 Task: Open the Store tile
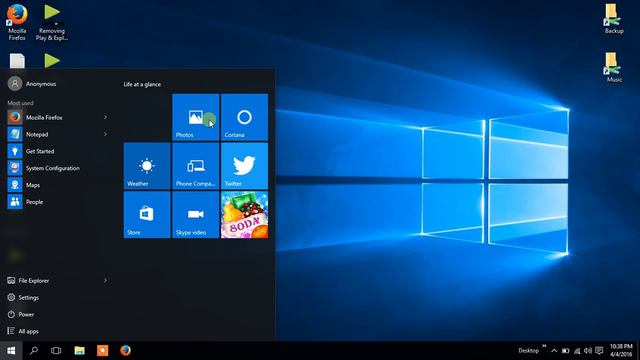(147, 215)
